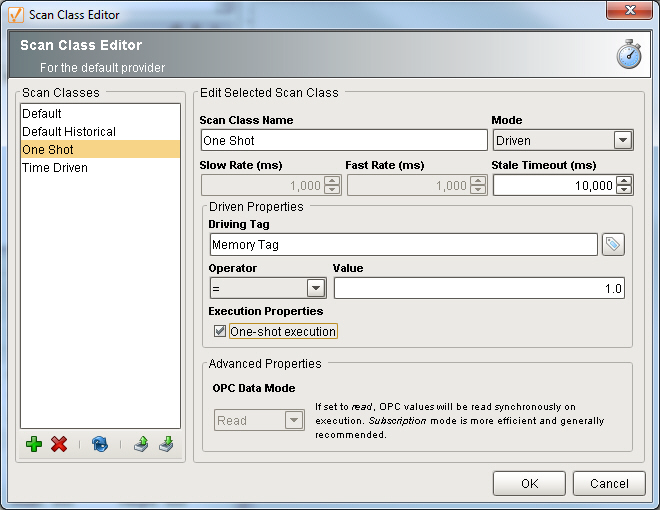
Task: Click the export scan classes icon with up arrow
Action: coord(142,445)
